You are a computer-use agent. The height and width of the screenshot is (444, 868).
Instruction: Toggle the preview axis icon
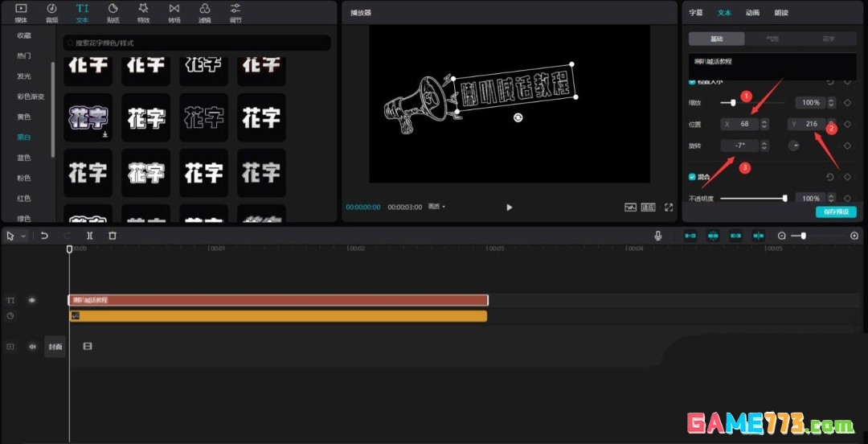point(759,236)
